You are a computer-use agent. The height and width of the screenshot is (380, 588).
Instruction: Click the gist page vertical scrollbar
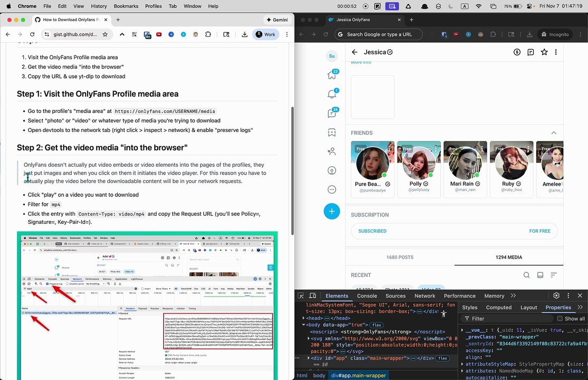pyautogui.click(x=292, y=170)
